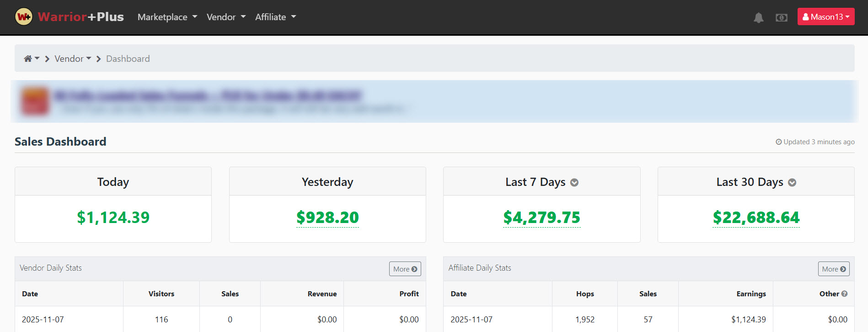Click the cash wallet icon in header
This screenshot has width=868, height=332.
781,17
